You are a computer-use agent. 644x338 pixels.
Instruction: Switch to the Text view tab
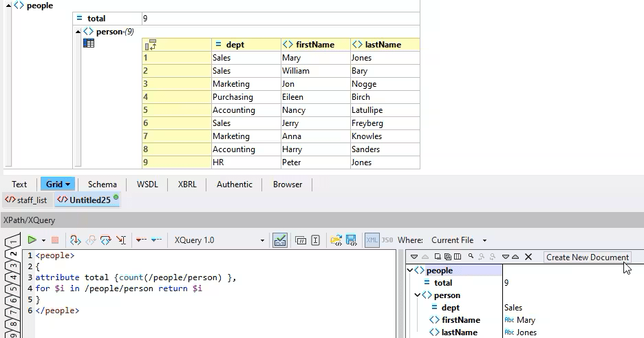point(19,184)
